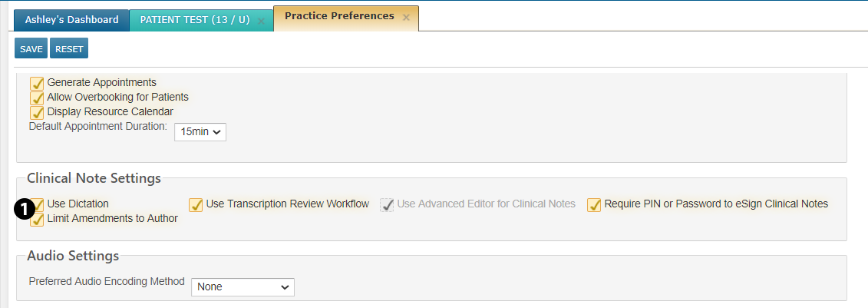Toggle Limit Amendments to Author checkbox
The height and width of the screenshot is (308, 868).
coord(37,220)
